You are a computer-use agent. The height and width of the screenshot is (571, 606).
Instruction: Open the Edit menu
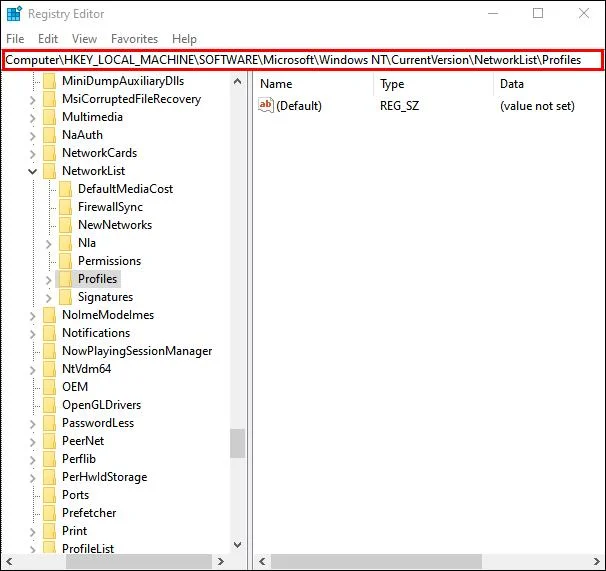pyautogui.click(x=48, y=39)
